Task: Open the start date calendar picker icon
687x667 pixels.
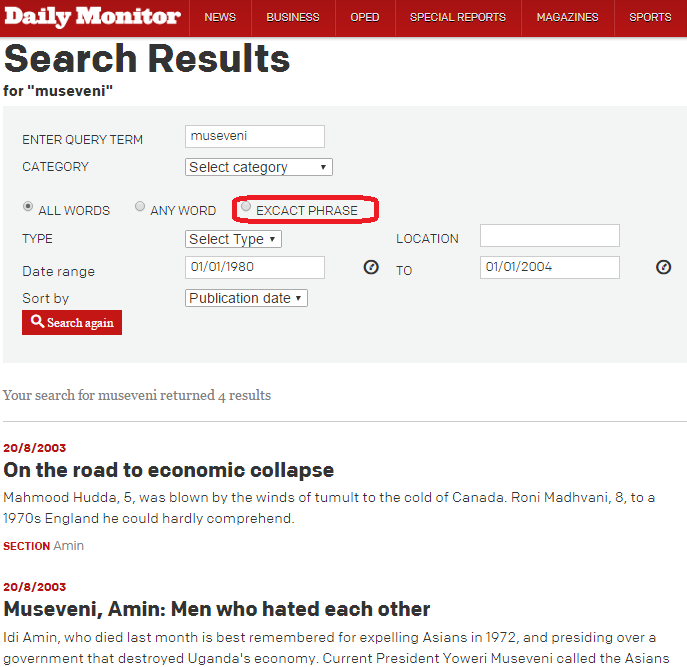Action: point(371,267)
